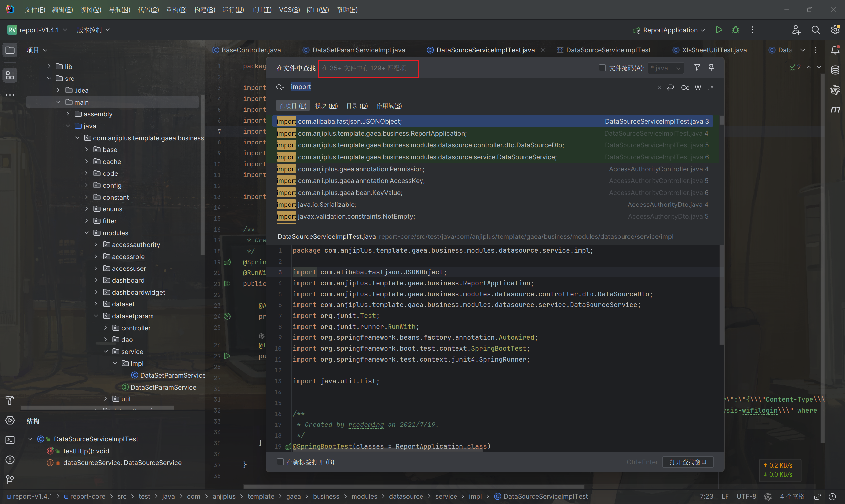Toggle read-only lock icon in status bar
The height and width of the screenshot is (504, 845).
pyautogui.click(x=817, y=496)
